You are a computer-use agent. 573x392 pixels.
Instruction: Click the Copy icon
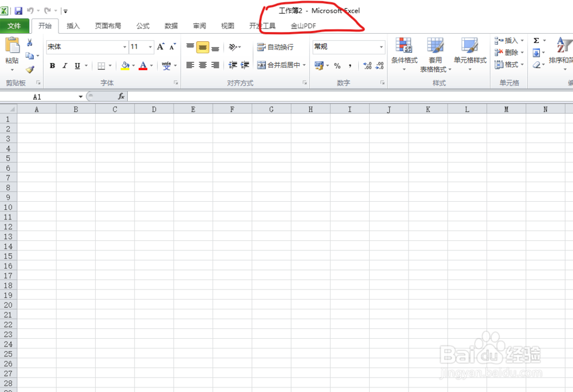pos(30,56)
